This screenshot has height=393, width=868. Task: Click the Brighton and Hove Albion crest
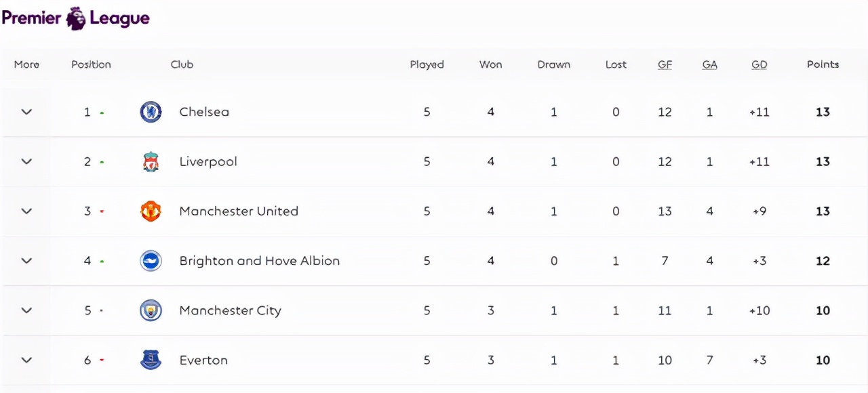pos(151,261)
